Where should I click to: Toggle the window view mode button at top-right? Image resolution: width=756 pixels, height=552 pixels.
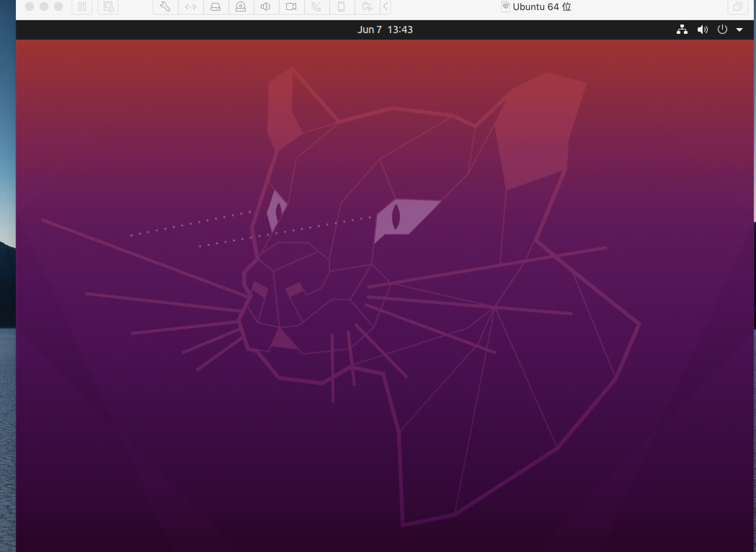click(x=738, y=6)
